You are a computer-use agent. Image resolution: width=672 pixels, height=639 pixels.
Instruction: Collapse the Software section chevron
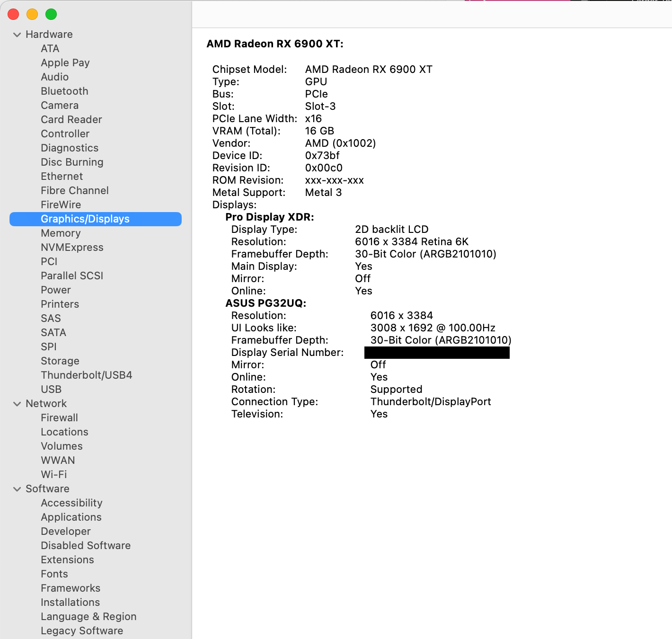17,489
